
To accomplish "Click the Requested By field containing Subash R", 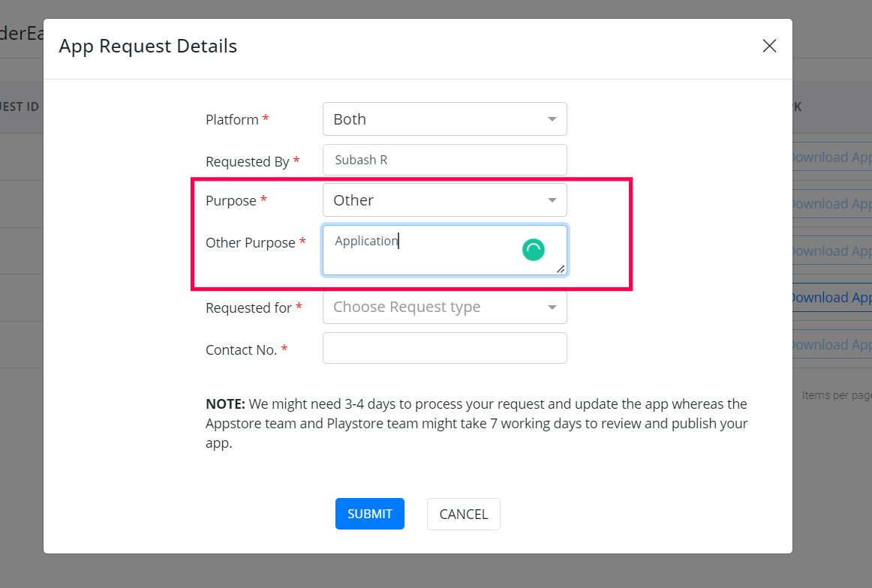I will pos(444,160).
